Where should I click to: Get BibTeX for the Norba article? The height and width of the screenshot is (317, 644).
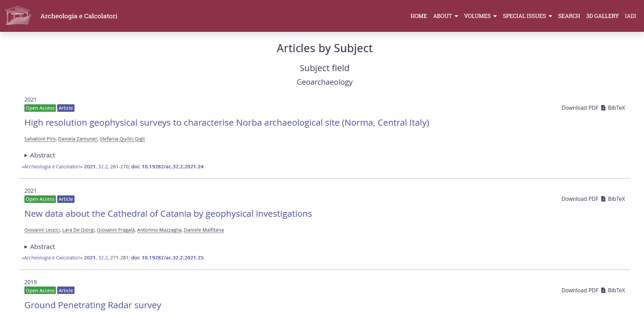coord(616,108)
